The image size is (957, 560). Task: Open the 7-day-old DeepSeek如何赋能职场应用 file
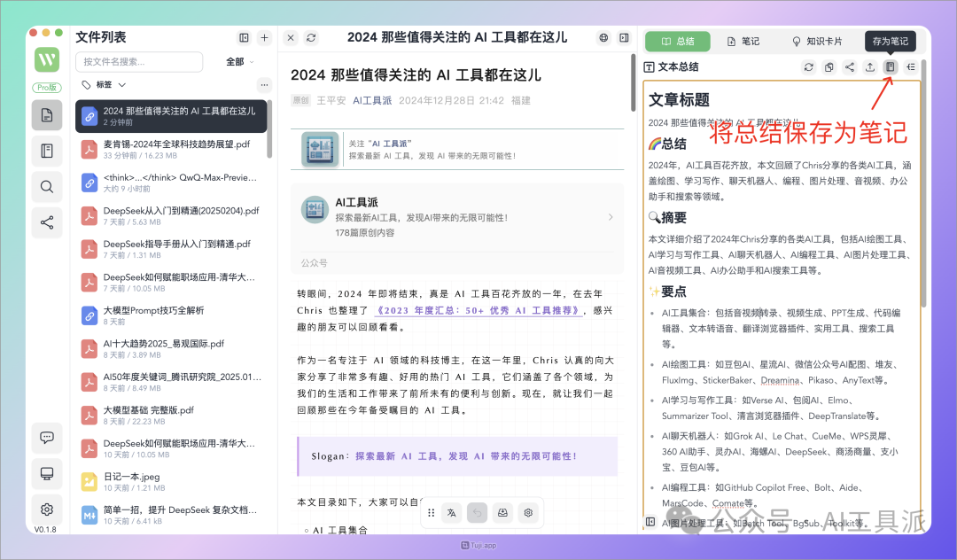171,283
